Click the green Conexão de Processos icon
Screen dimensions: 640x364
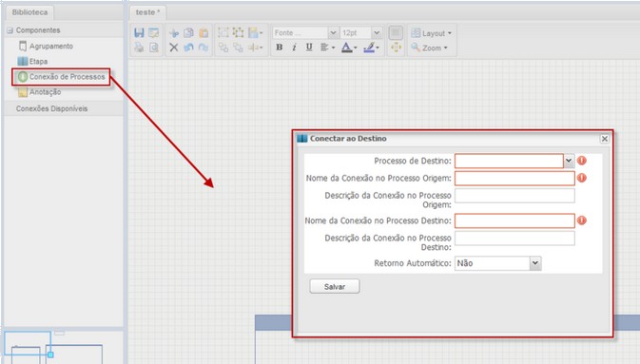click(23, 77)
